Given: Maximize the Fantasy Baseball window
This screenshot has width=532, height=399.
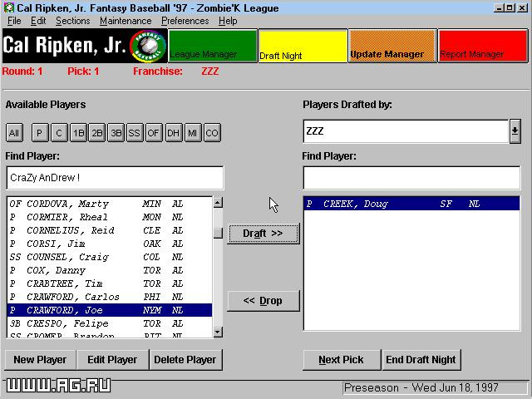Looking at the screenshot, I should point(510,7).
